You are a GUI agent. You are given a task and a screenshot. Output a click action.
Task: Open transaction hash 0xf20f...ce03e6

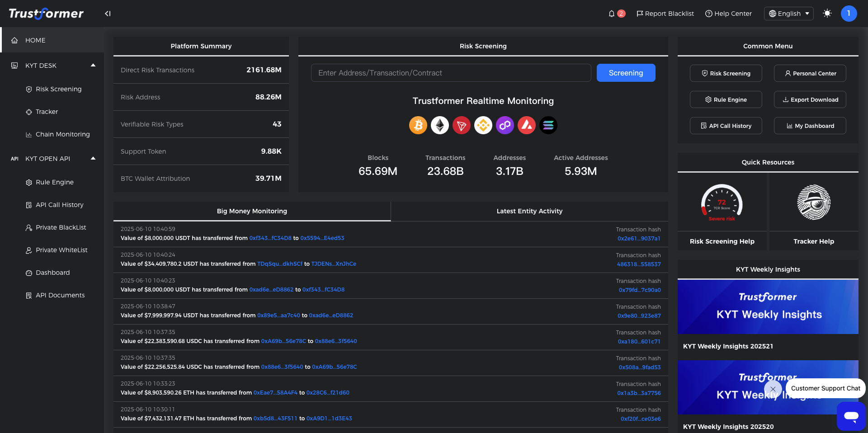pos(641,419)
